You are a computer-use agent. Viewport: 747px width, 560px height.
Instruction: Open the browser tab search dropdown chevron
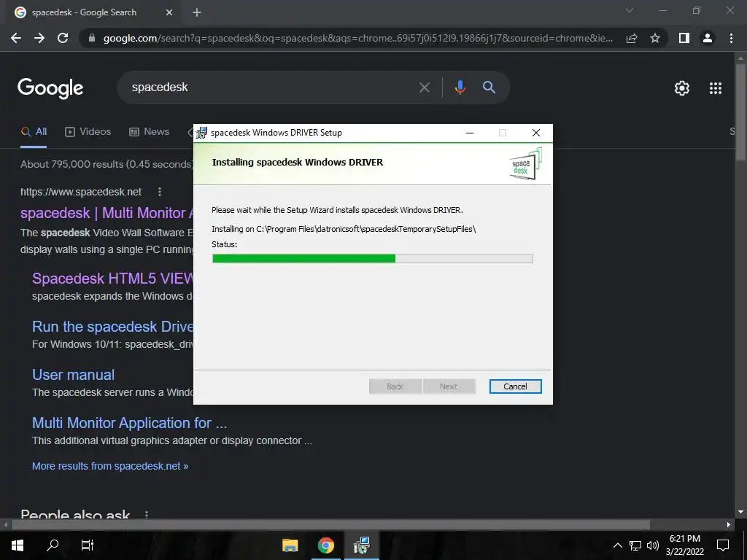click(x=630, y=10)
